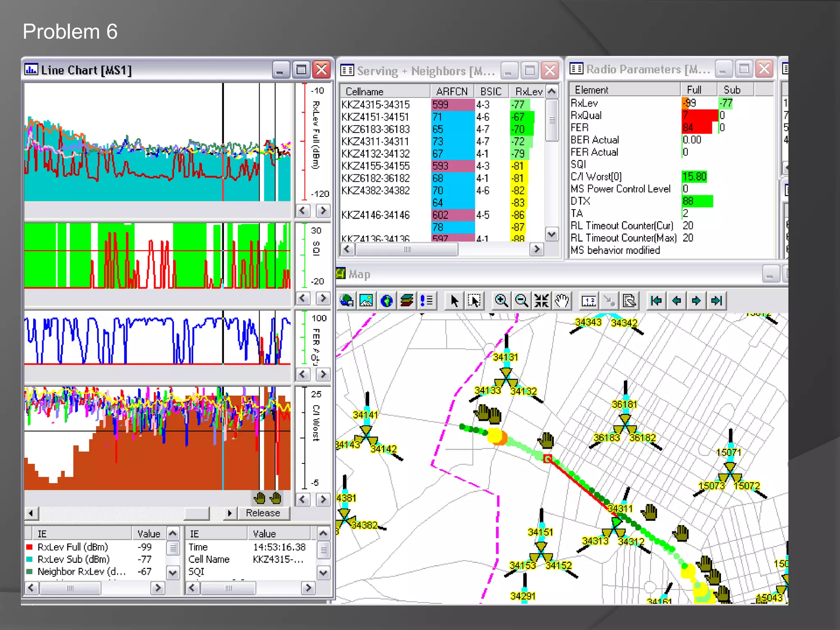Screen dimensions: 840x630
Task: Click the down arrow of IE legend list
Action: tap(173, 573)
